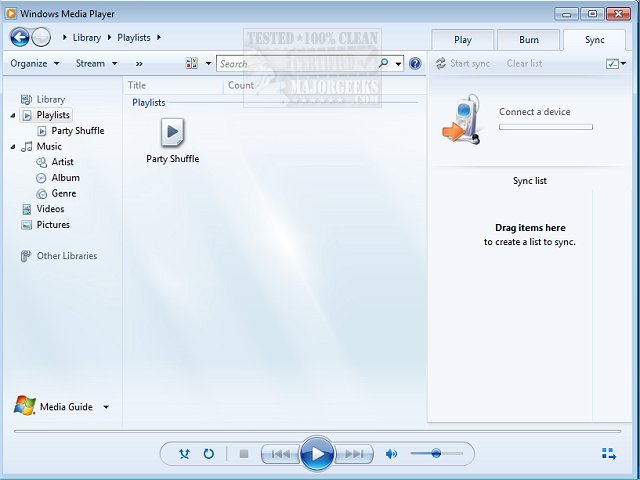Click the Media Guide button
This screenshot has width=640, height=480.
click(66, 407)
